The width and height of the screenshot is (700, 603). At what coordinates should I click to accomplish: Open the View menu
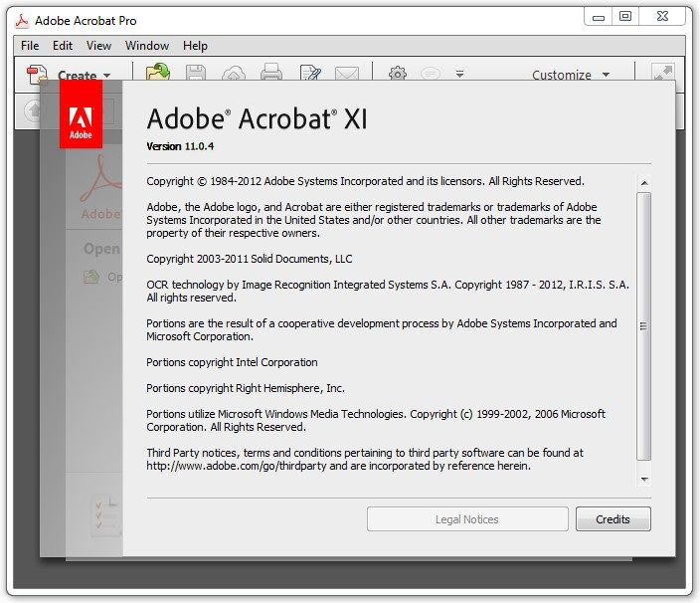(x=98, y=46)
